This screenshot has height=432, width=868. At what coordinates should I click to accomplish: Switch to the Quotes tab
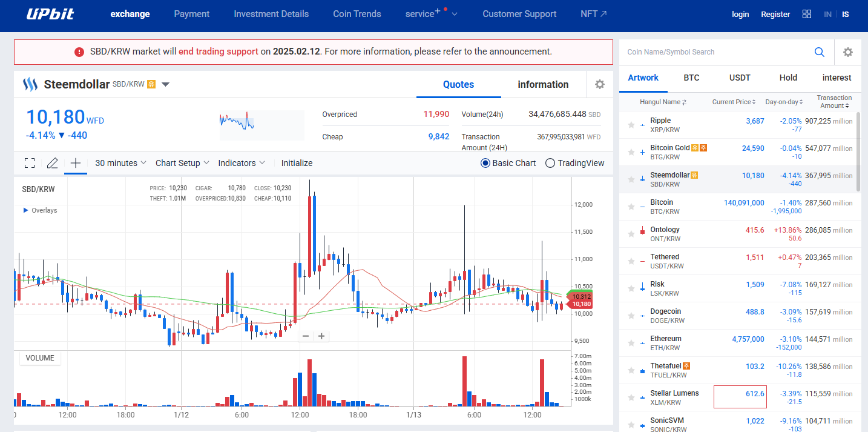pos(458,84)
